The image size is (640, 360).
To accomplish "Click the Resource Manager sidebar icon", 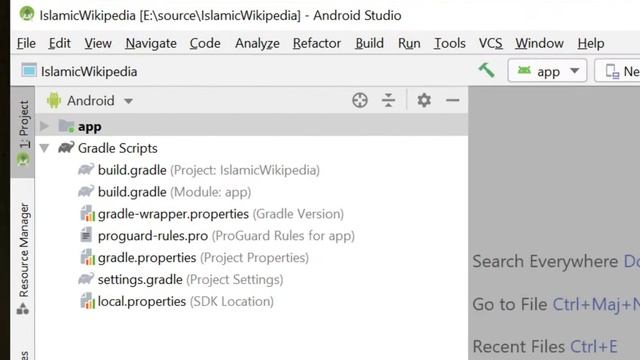I will tap(23, 309).
